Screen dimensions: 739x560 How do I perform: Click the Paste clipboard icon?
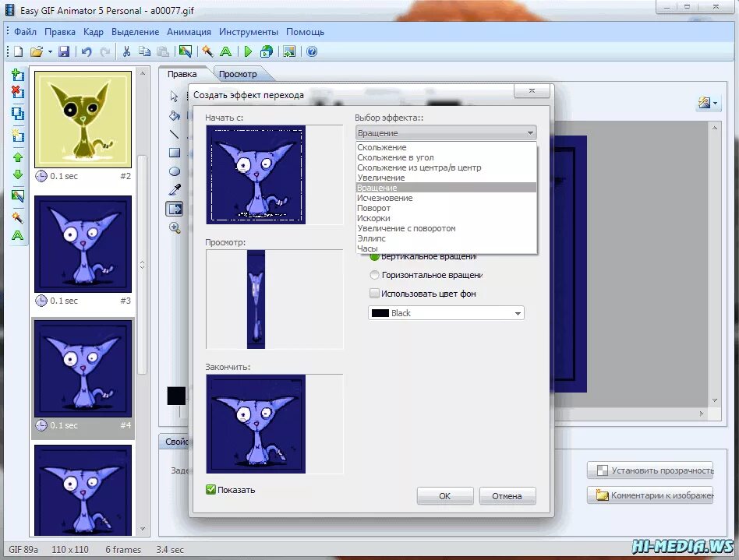pos(163,52)
